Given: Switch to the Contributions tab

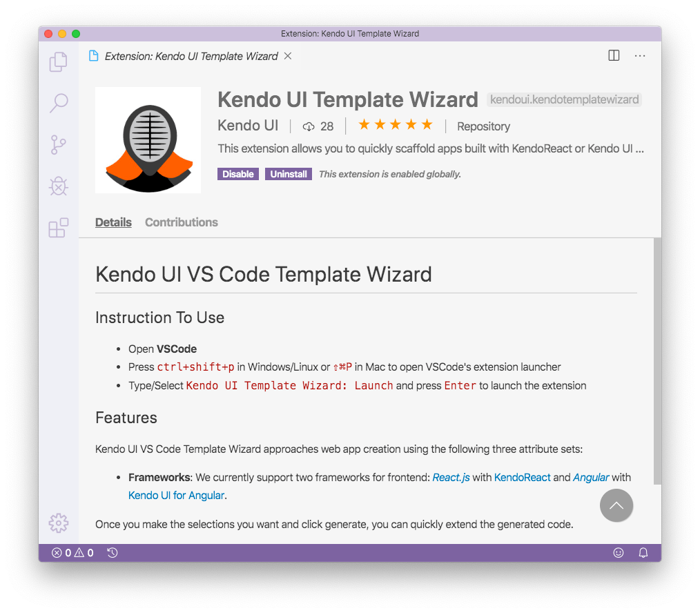Looking at the screenshot, I should (182, 222).
